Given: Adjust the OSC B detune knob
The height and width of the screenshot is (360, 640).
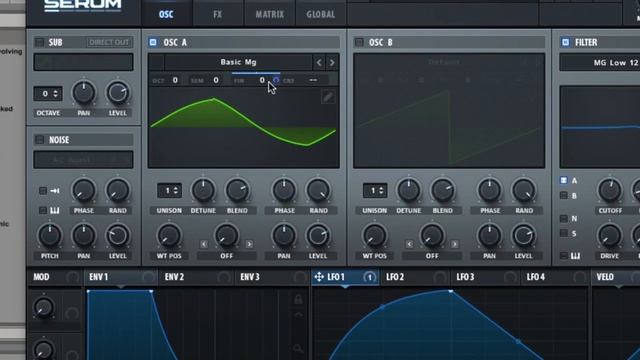Looking at the screenshot, I should click(409, 191).
